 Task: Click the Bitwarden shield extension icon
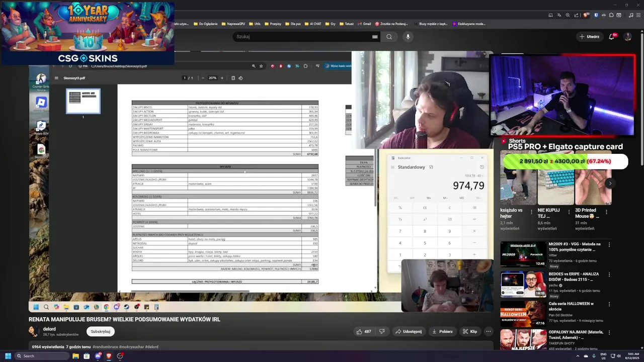(596, 15)
